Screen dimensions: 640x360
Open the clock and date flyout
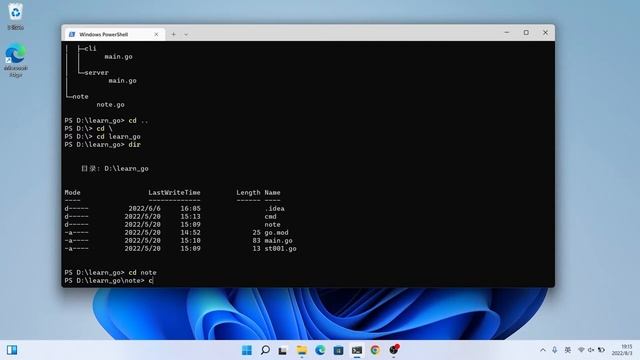pos(622,350)
